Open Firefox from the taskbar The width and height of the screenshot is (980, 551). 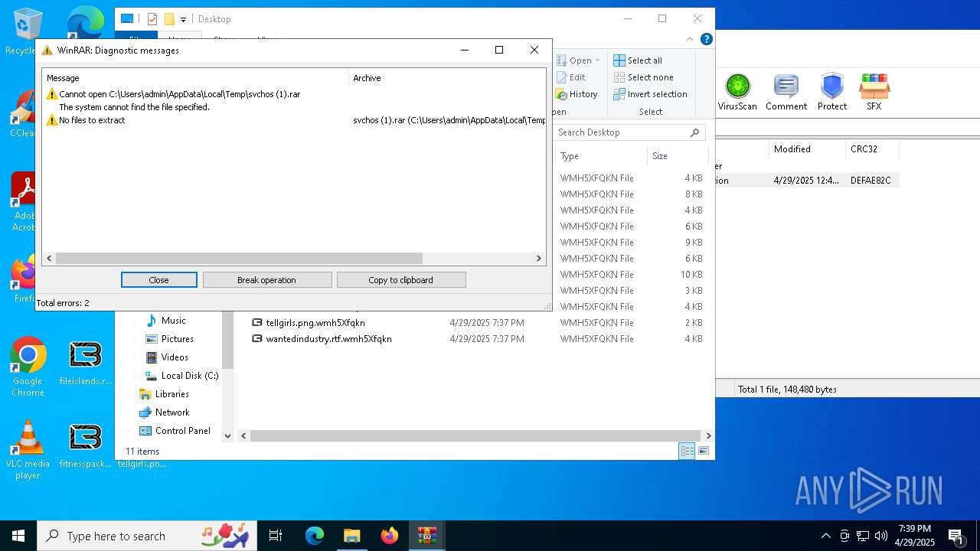[390, 536]
